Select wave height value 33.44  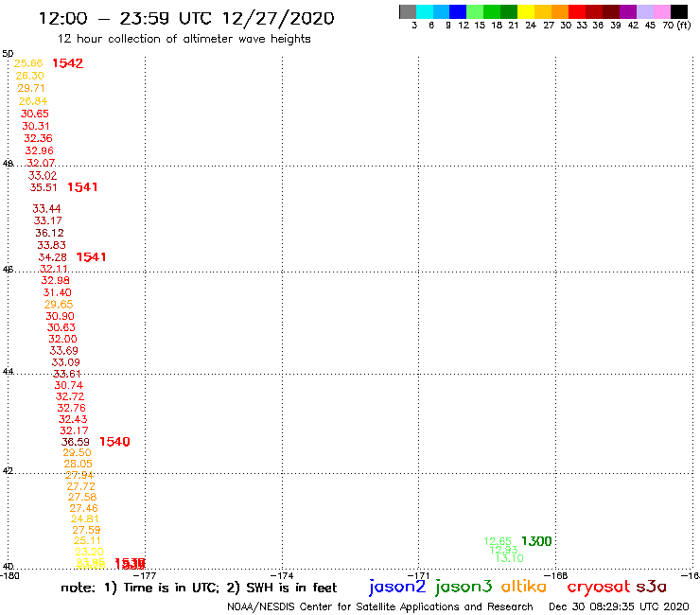(x=46, y=209)
